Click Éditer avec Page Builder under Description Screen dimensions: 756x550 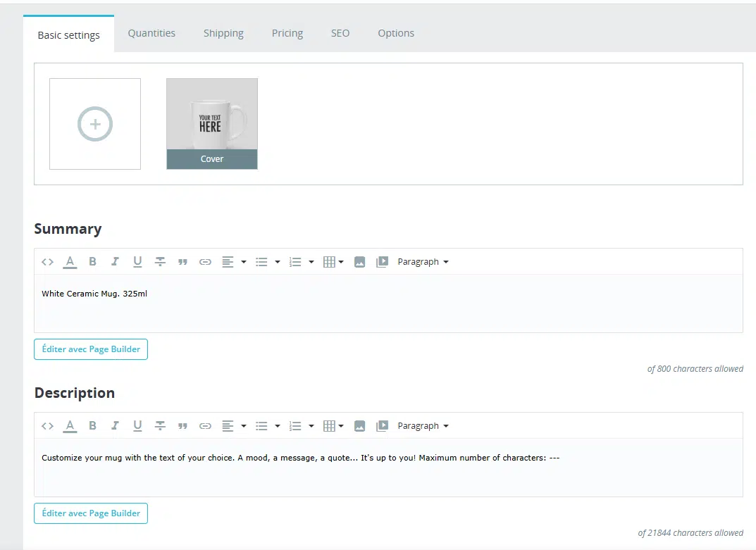[x=90, y=513]
